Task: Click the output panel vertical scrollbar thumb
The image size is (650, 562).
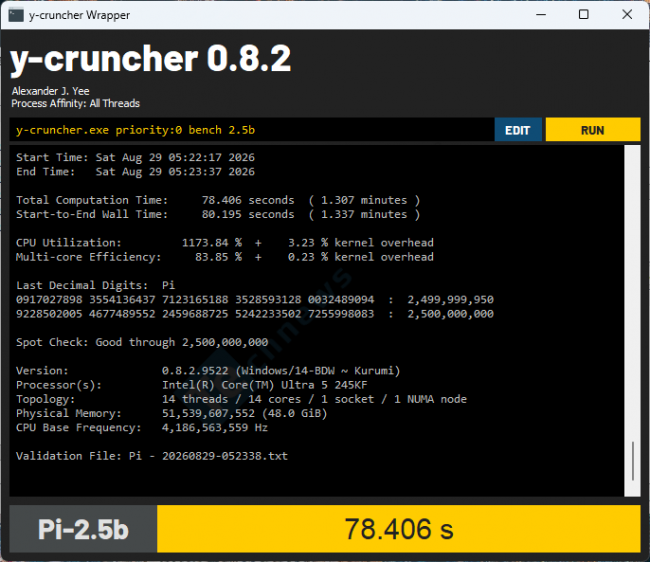Action: click(x=633, y=461)
